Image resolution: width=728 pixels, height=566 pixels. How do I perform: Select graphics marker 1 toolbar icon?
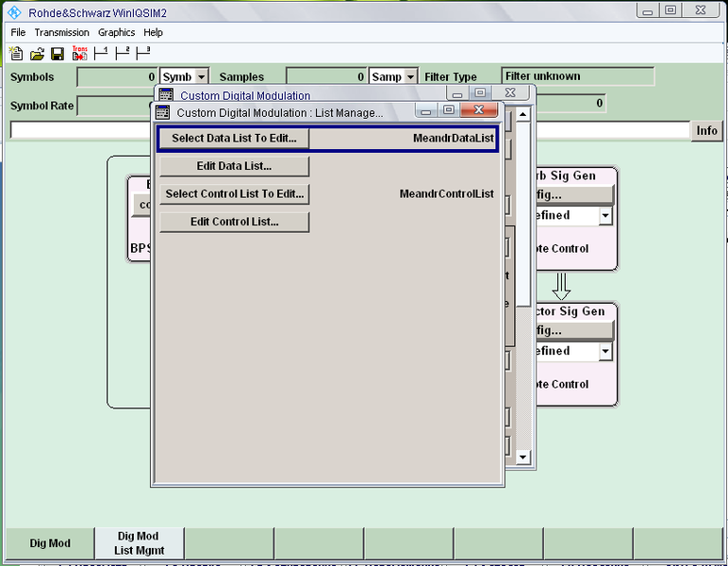100,54
